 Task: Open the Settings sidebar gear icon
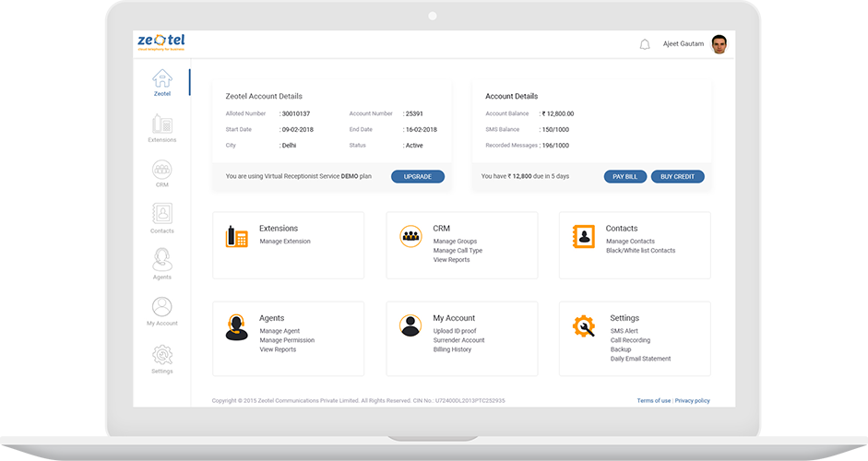point(162,355)
